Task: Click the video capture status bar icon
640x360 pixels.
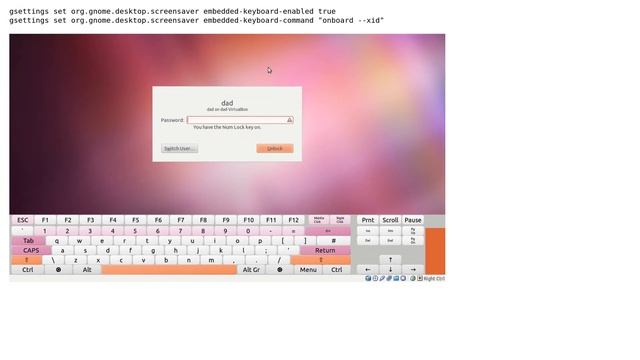Action: [x=403, y=278]
